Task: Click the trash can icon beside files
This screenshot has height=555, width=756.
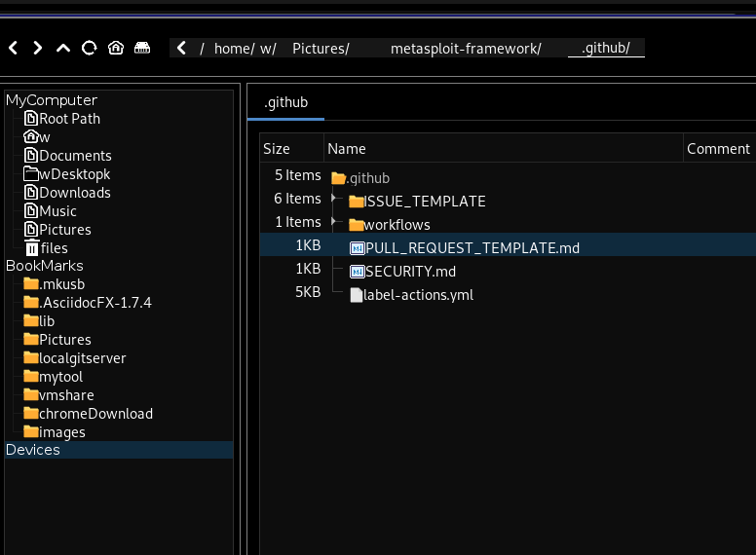Action: point(32,247)
